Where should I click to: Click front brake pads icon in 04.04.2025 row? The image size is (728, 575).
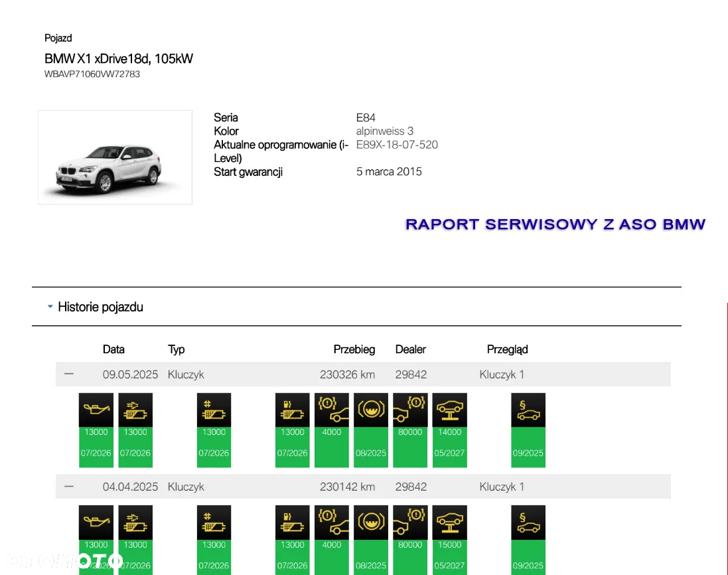click(332, 523)
